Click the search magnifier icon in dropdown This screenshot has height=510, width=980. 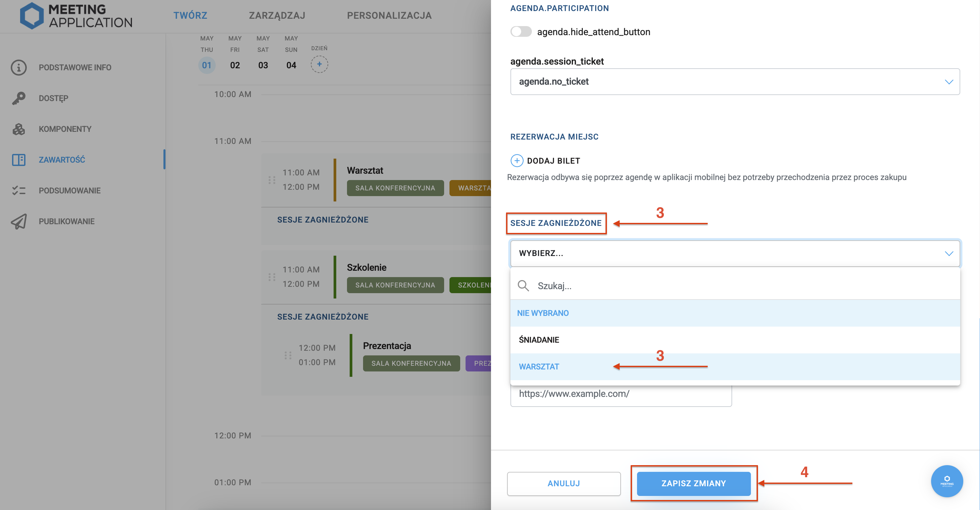[x=523, y=285]
